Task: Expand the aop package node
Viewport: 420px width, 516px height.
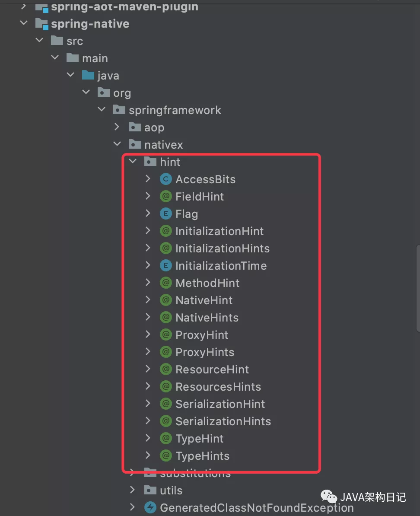Action: click(117, 127)
